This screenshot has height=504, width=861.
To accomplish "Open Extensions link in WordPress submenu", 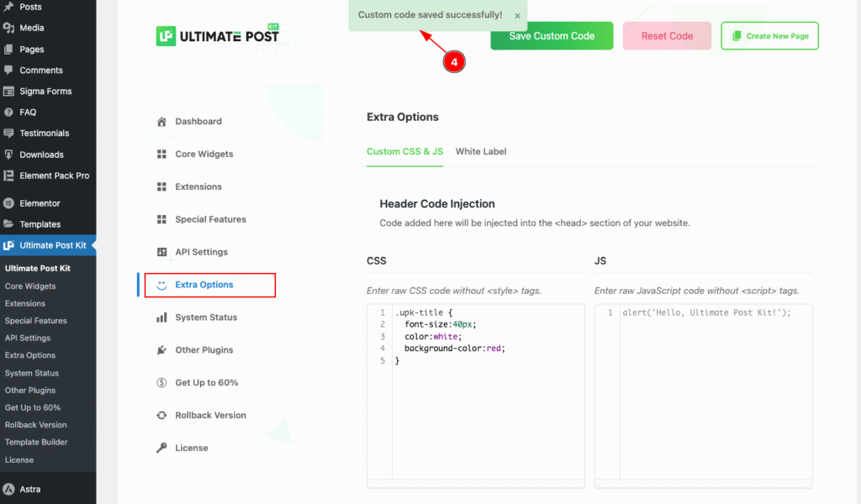I will 25,303.
